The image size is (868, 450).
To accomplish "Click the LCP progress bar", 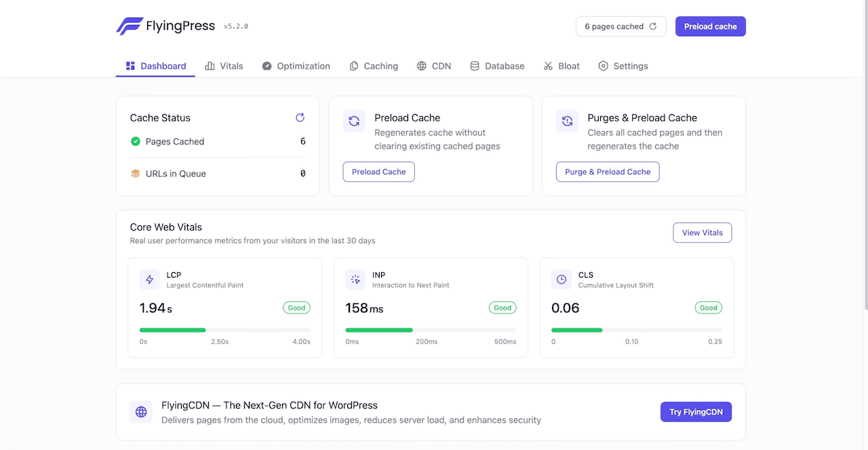I will (x=224, y=330).
